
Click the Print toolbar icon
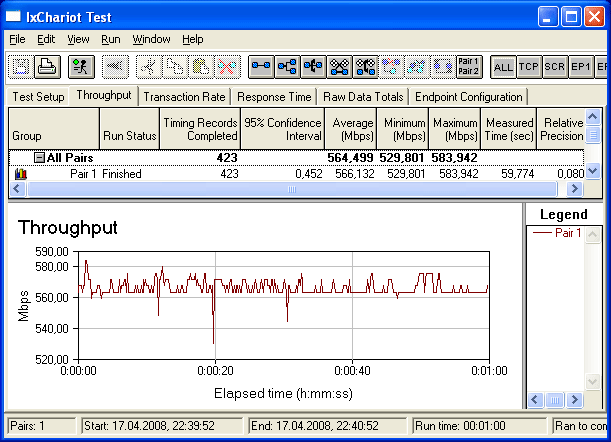pos(45,67)
